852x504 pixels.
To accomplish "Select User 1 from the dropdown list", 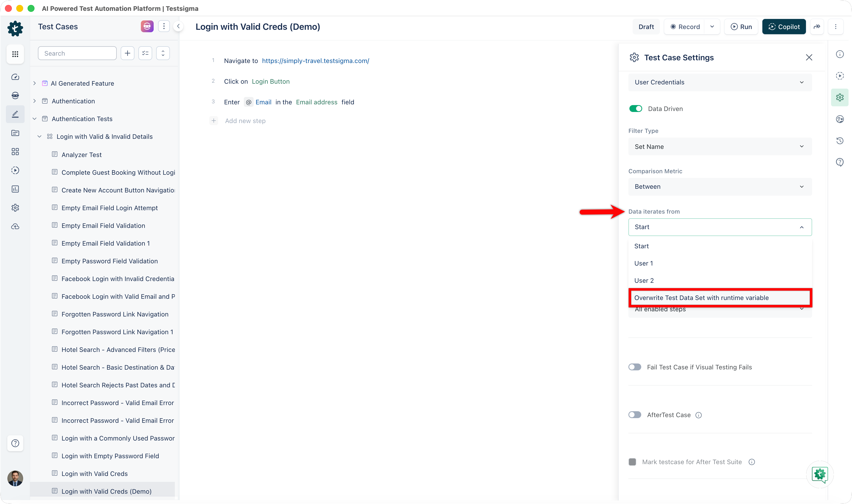I will coord(720,264).
